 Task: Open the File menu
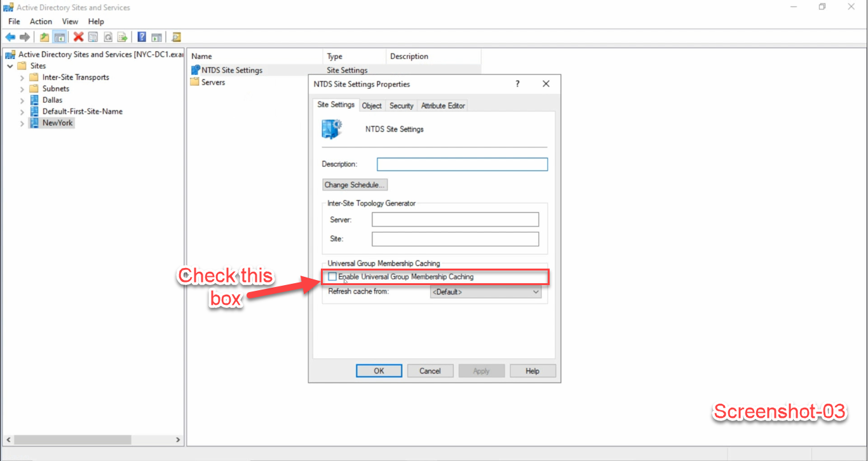(x=14, y=22)
